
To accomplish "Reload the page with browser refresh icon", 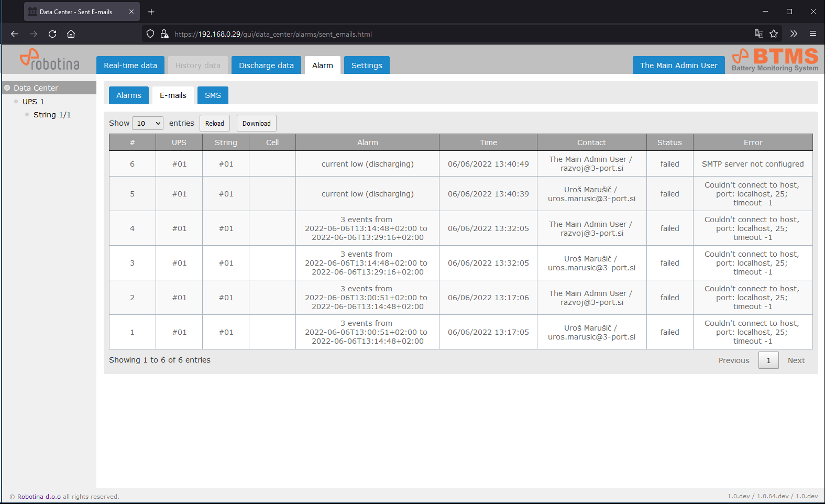I will coord(52,34).
